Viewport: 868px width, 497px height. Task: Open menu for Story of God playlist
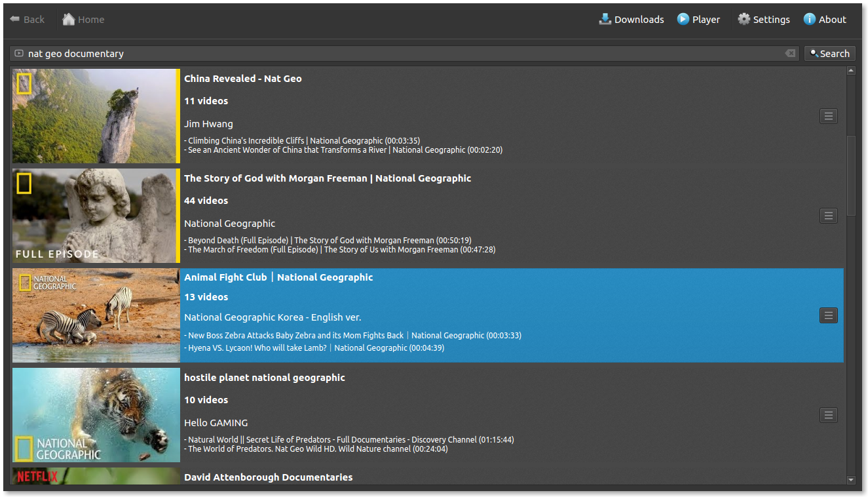(x=828, y=216)
